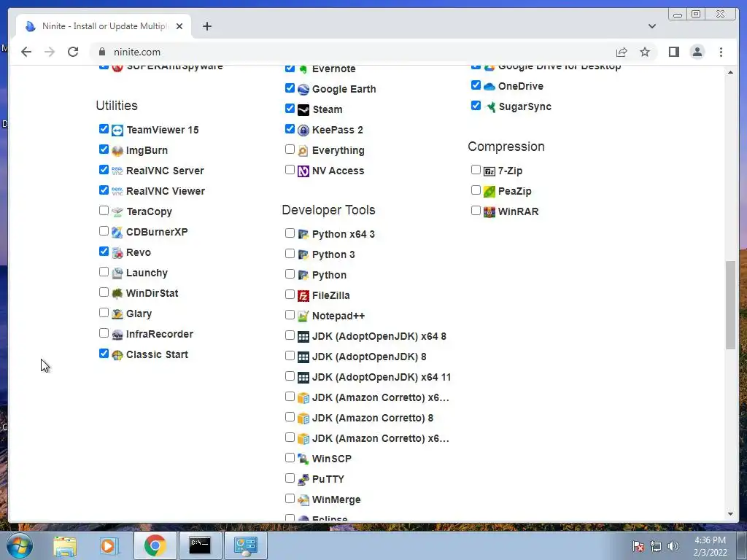This screenshot has width=747, height=560.
Task: Click the page vertical scrollbar thumb
Action: [730, 305]
